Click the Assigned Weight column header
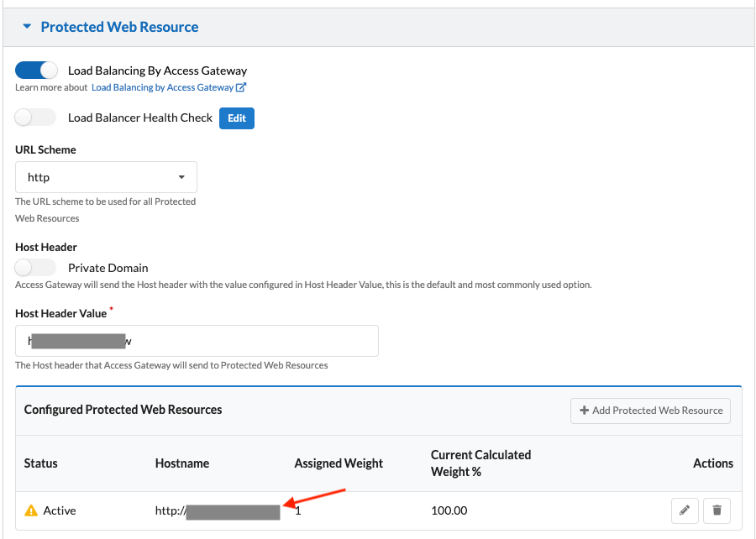Viewport: 756px width, 539px height. click(x=339, y=463)
